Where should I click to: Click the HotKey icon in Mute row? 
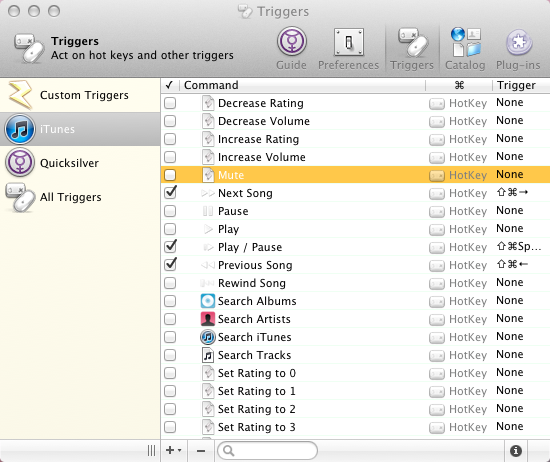pyautogui.click(x=437, y=175)
